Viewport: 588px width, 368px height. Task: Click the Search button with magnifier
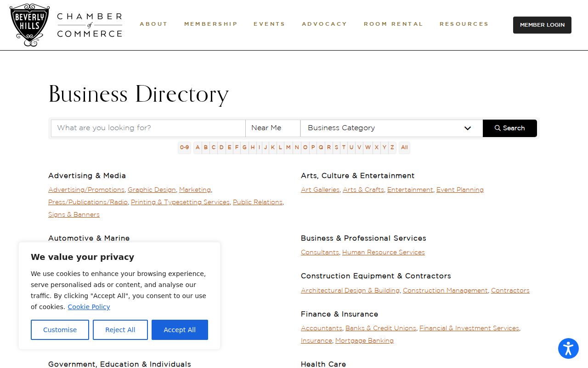tap(509, 128)
